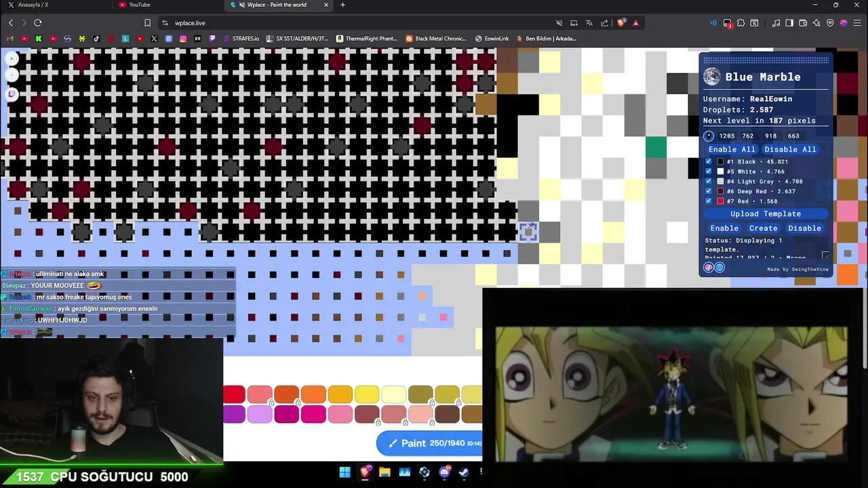
Task: Toggle the #4 Light Gray checkbox
Action: (x=709, y=182)
